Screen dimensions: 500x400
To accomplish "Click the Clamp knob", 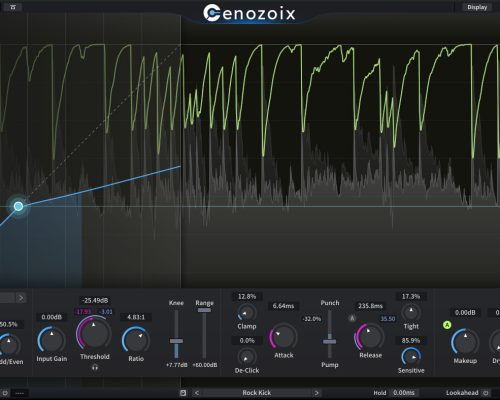I will (x=247, y=313).
